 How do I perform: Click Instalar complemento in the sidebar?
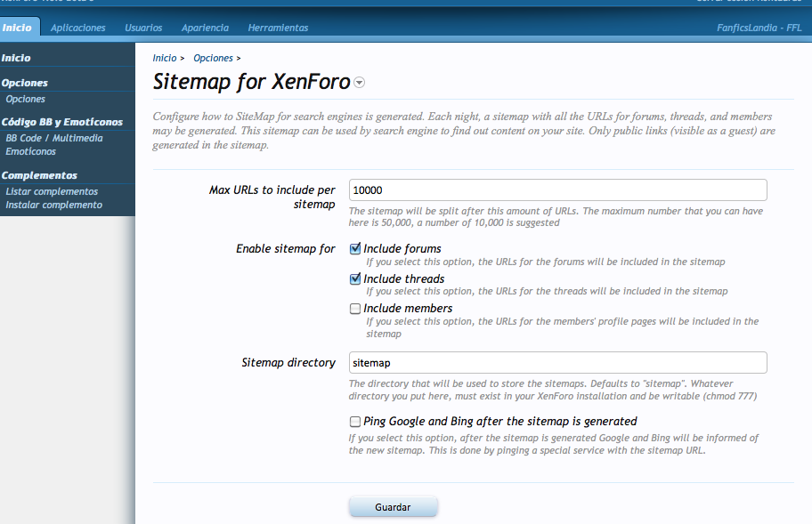[x=53, y=205]
